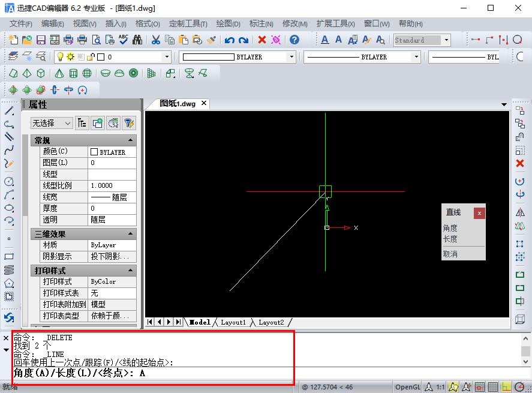Click the purple floppy disk Save icon

(41, 40)
